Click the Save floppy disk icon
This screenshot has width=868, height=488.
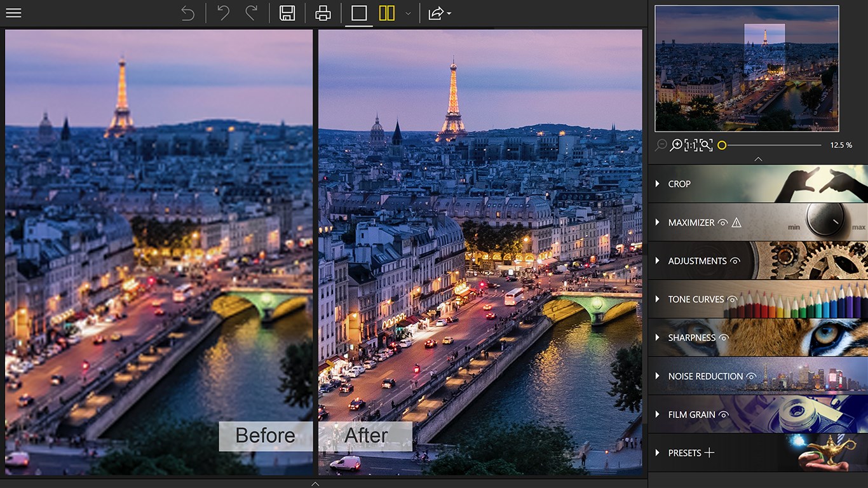point(287,13)
